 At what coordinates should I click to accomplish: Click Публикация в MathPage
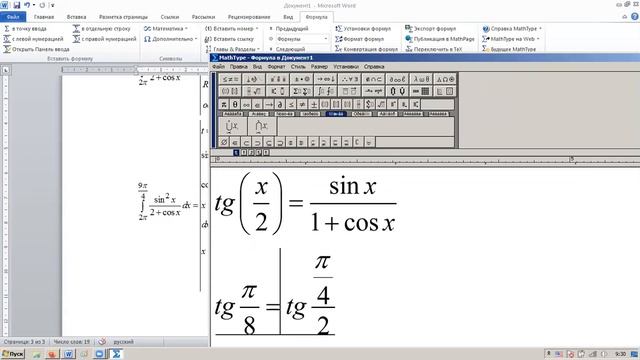click(440, 39)
